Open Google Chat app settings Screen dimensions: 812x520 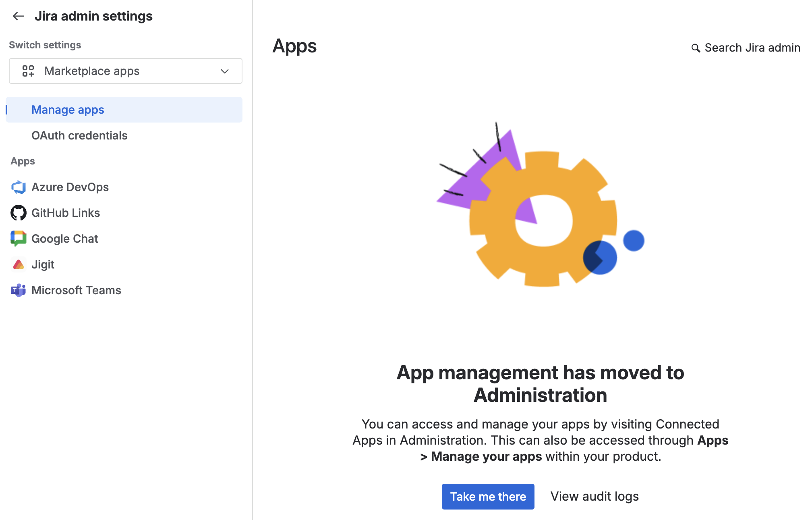coord(65,239)
